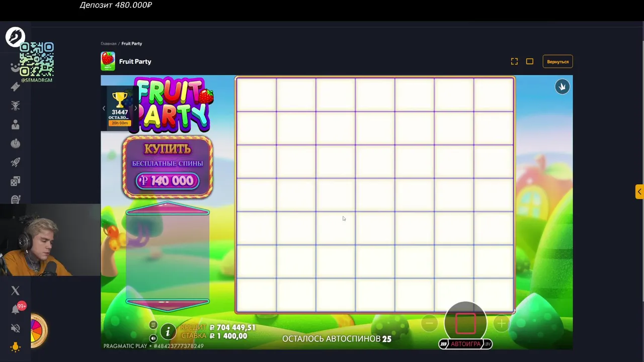Click the round arrow badge in game corner
The width and height of the screenshot is (644, 362).
coord(562,87)
